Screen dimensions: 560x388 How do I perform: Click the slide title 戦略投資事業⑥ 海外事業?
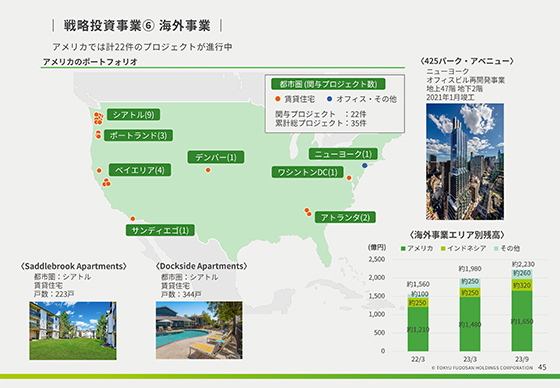[x=137, y=26]
